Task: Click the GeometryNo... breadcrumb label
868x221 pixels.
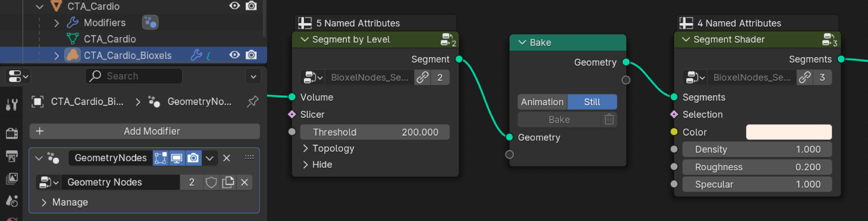Action: click(x=199, y=102)
